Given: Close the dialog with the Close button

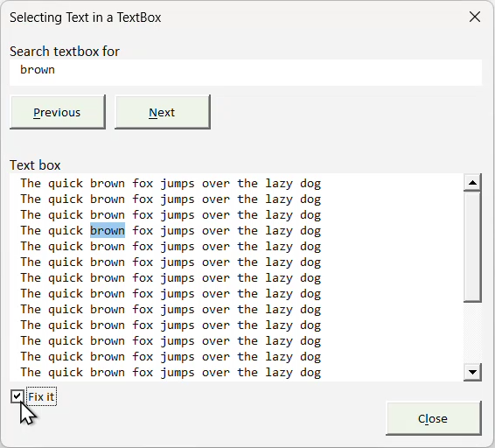Looking at the screenshot, I should [x=434, y=418].
